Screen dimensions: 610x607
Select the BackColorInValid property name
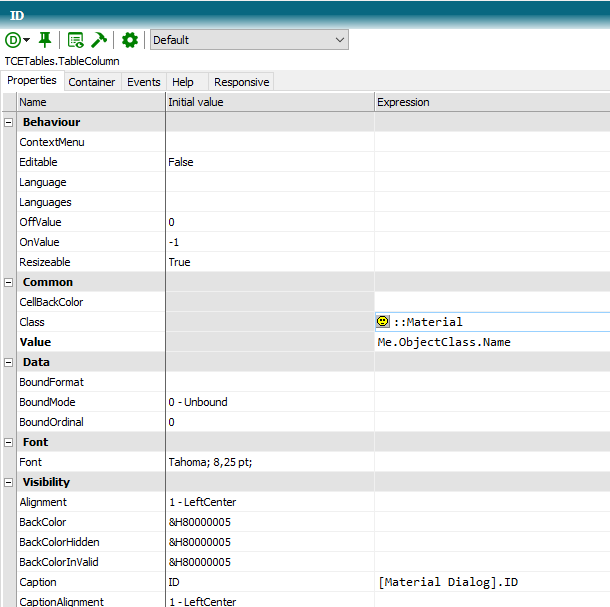(x=59, y=562)
